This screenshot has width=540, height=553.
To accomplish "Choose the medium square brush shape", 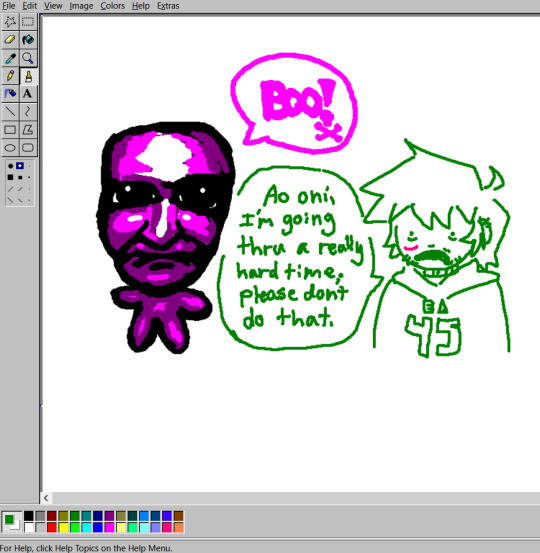I will (20, 177).
